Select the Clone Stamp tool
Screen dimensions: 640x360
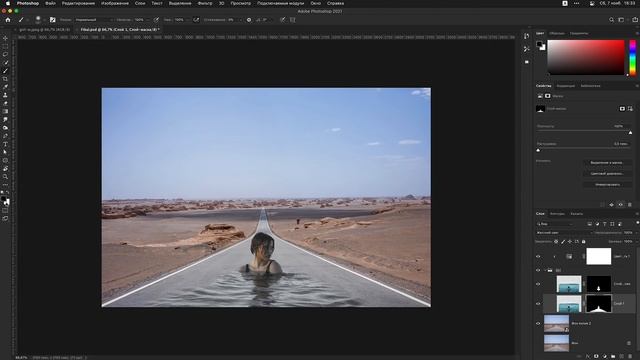coord(5,95)
